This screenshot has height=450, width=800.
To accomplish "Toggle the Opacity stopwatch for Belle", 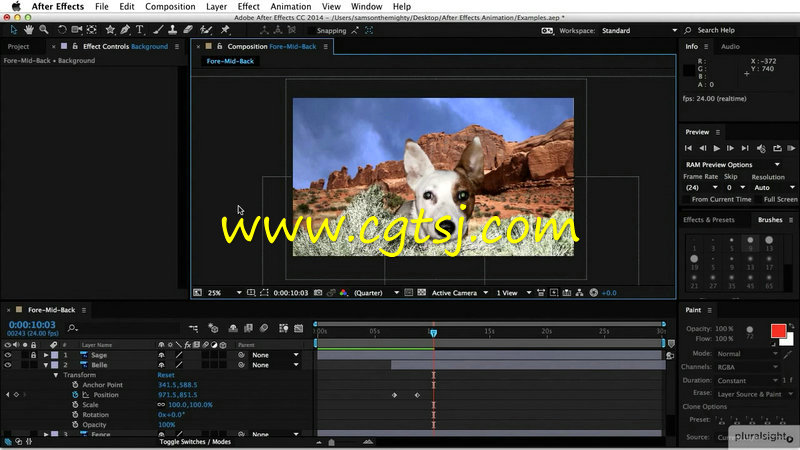I will [75, 424].
